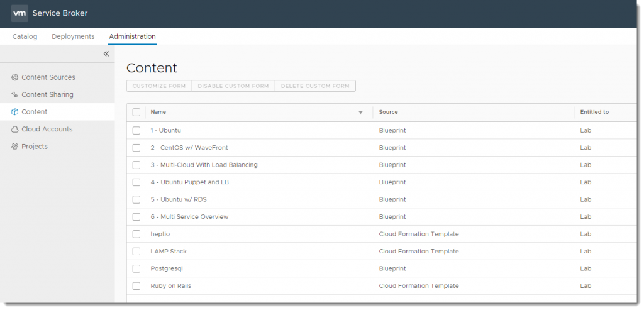Check the box for 2 - CentOS w/ WaveFront

tap(136, 148)
